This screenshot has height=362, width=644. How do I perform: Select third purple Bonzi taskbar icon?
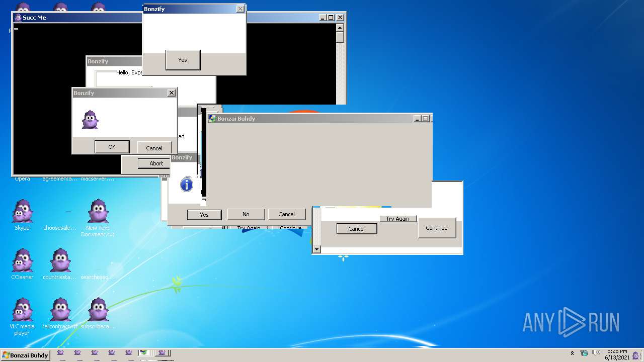95,353
